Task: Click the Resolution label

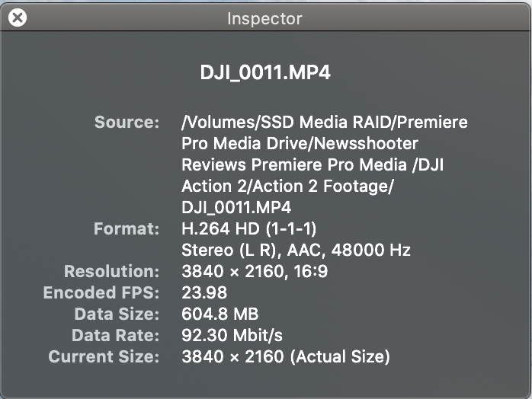Action: (112, 271)
